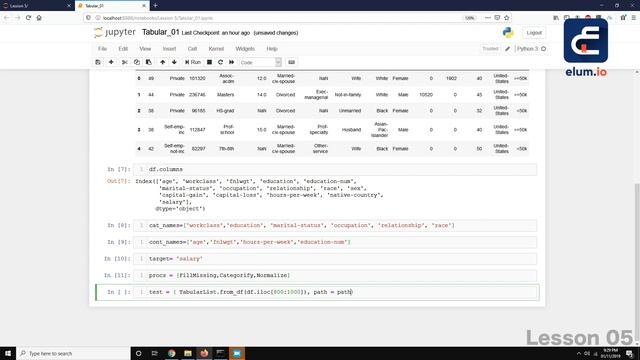Save and checkpoint the notebook
The image size is (640, 360).
98,62
